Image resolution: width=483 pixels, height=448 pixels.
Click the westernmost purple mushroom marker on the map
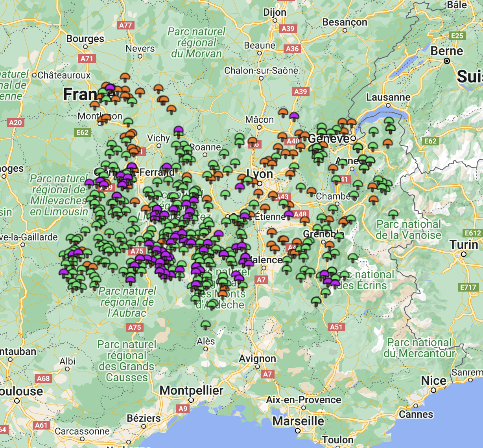click(x=64, y=272)
